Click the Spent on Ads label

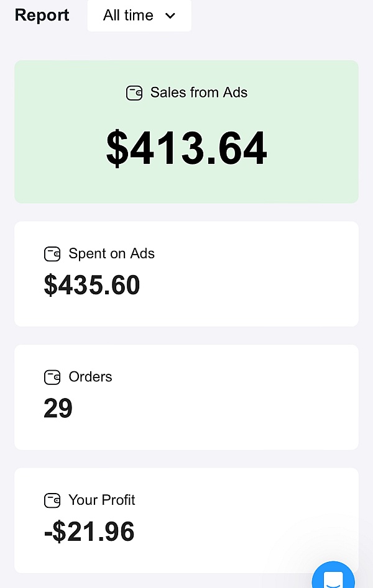[111, 253]
